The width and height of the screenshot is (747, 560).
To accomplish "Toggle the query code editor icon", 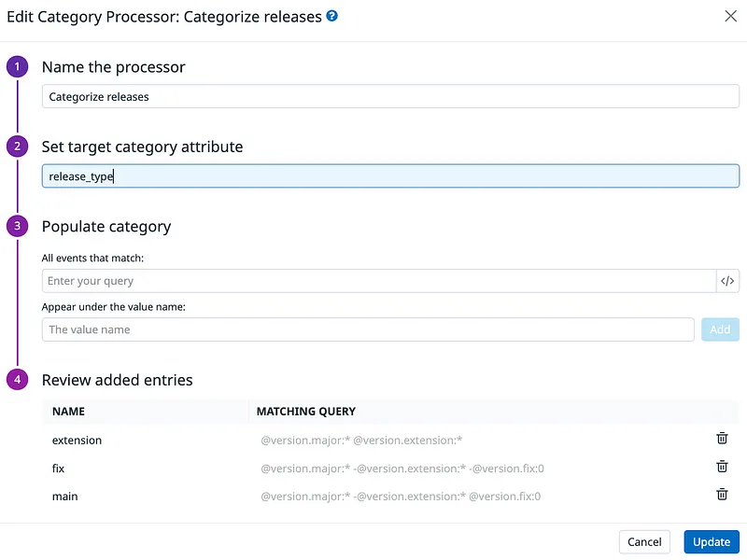I will [x=728, y=281].
